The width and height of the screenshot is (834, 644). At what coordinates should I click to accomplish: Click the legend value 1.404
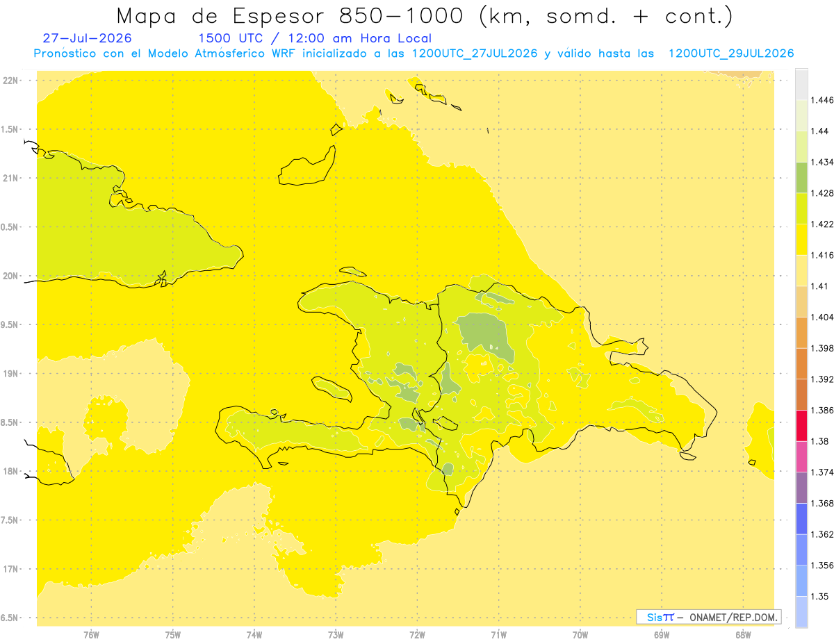(822, 317)
